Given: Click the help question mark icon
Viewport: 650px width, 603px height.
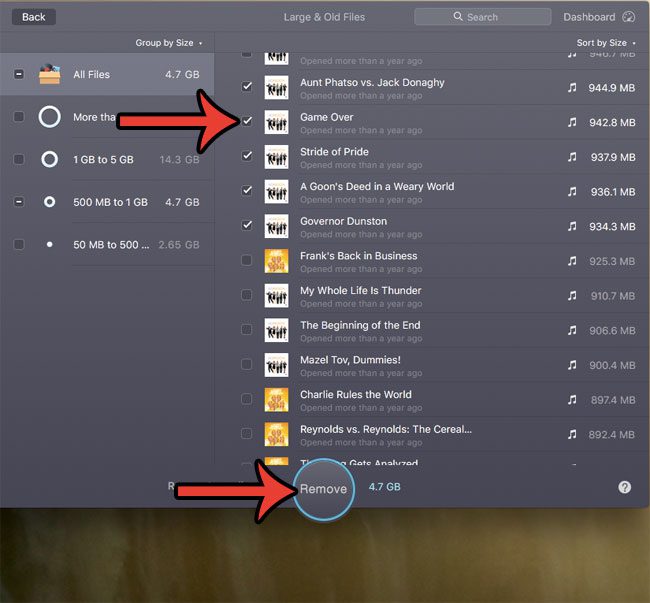Looking at the screenshot, I should click(624, 487).
